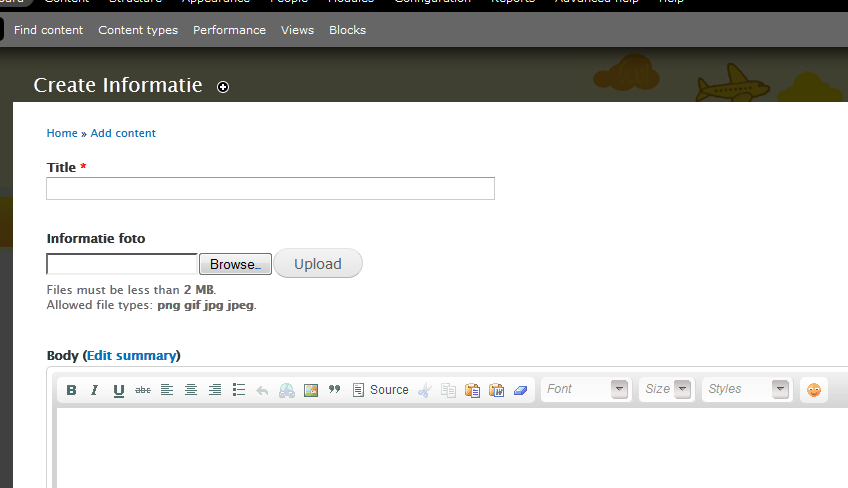This screenshot has height=488, width=848.
Task: Open Blocks shortcut
Action: [x=348, y=30]
